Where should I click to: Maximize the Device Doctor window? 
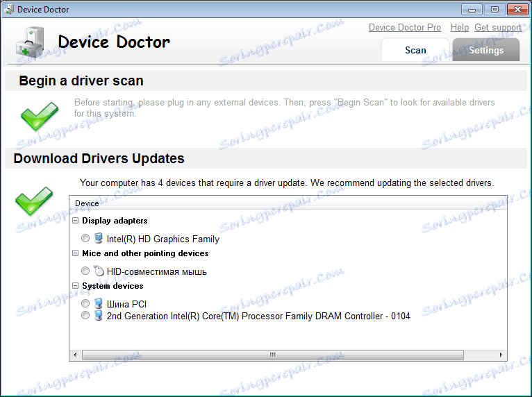click(x=494, y=10)
